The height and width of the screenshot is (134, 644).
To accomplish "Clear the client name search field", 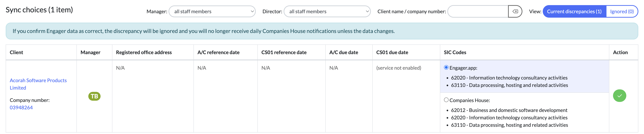I will point(515,11).
